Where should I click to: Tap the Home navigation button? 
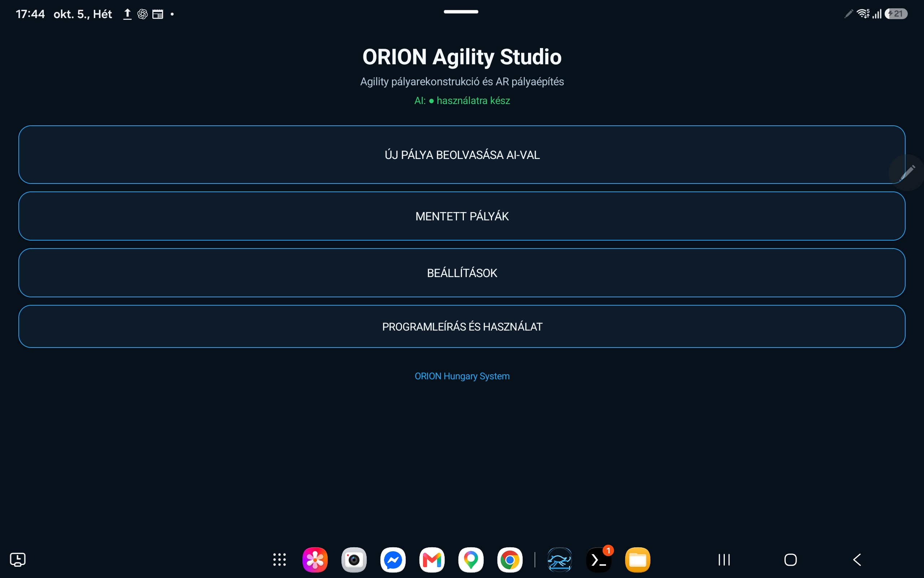click(x=790, y=560)
